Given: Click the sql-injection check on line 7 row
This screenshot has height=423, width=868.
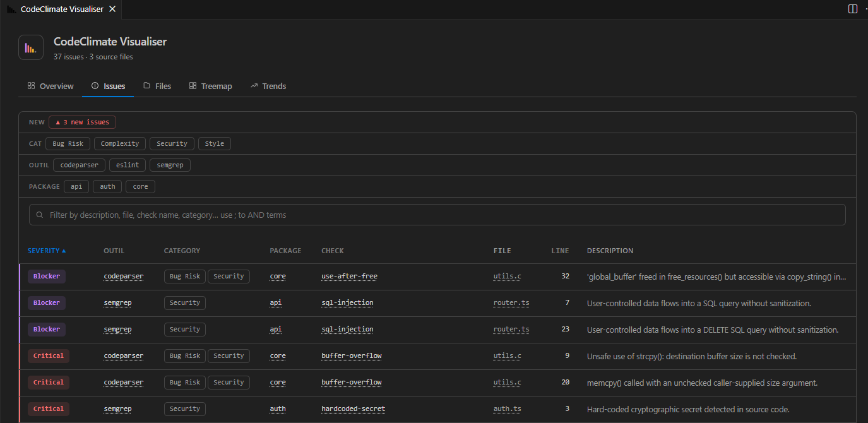Looking at the screenshot, I should [x=347, y=303].
